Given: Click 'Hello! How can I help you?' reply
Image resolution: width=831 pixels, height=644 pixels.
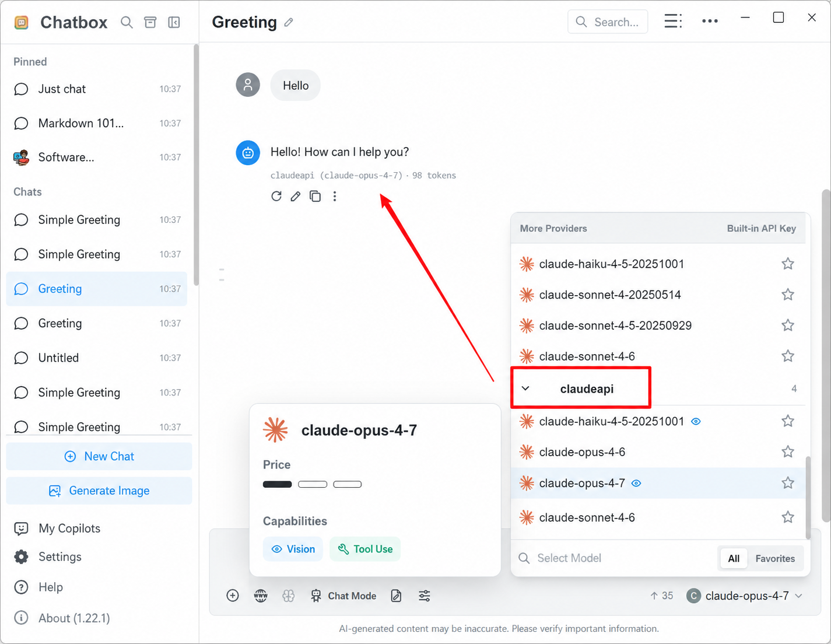Looking at the screenshot, I should 340,152.
